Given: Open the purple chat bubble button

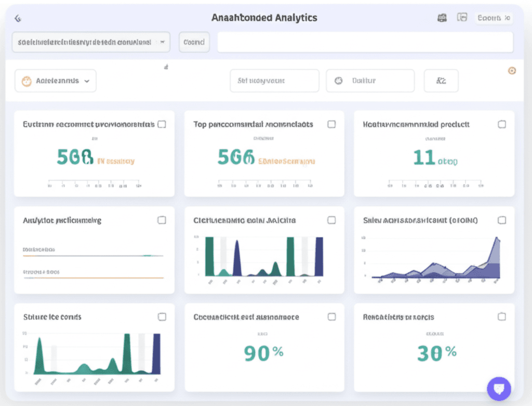Looking at the screenshot, I should coord(499,389).
